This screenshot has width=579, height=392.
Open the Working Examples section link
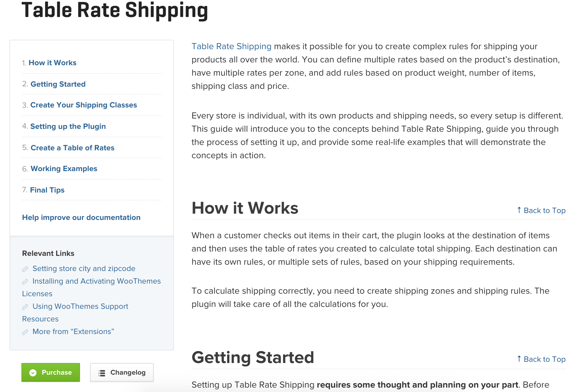pyautogui.click(x=64, y=169)
